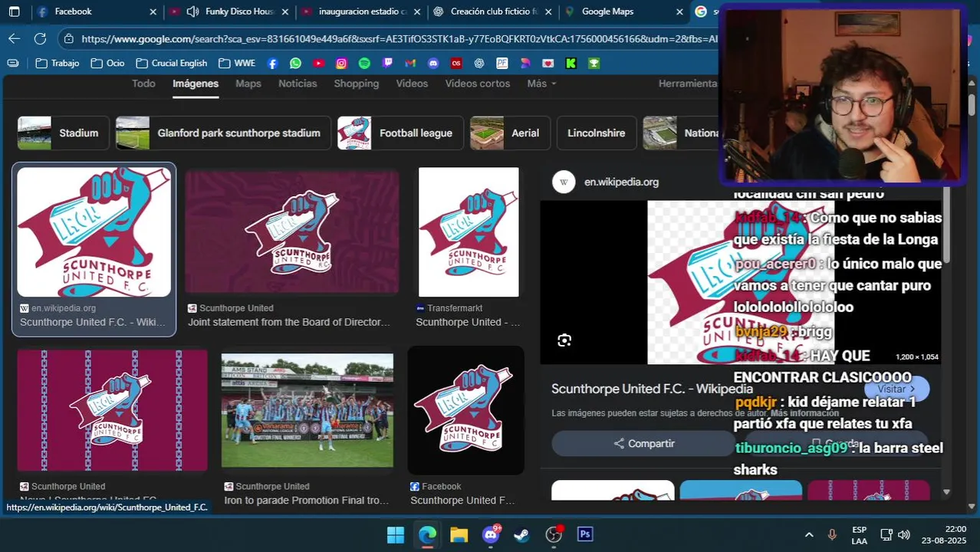The image size is (980, 552).
Task: Click the Compartir button
Action: coord(643,443)
